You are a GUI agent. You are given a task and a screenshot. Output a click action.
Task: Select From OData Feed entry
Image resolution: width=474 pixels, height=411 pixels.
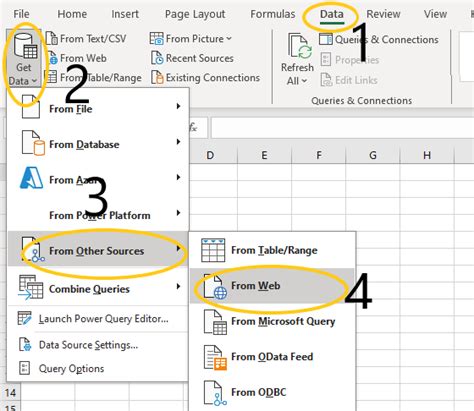pos(272,357)
